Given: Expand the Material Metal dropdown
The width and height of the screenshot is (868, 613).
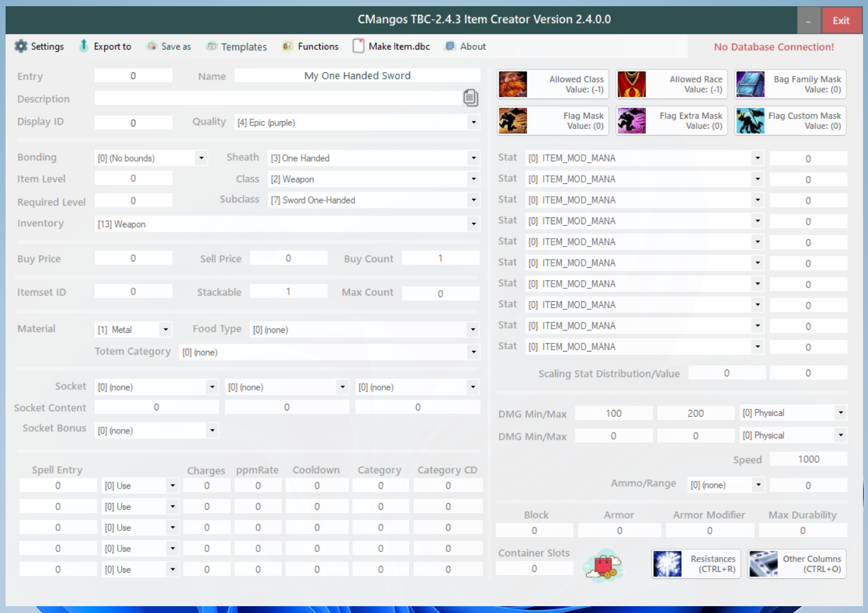Looking at the screenshot, I should coord(165,330).
